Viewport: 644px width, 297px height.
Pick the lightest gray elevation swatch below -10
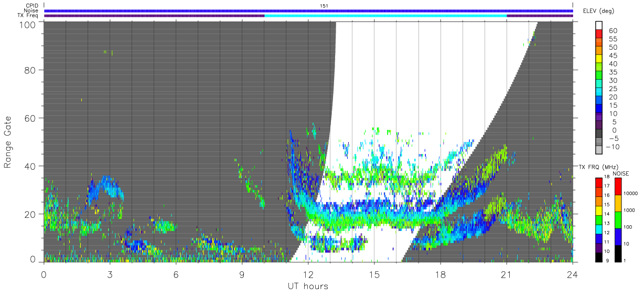[x=599, y=151]
